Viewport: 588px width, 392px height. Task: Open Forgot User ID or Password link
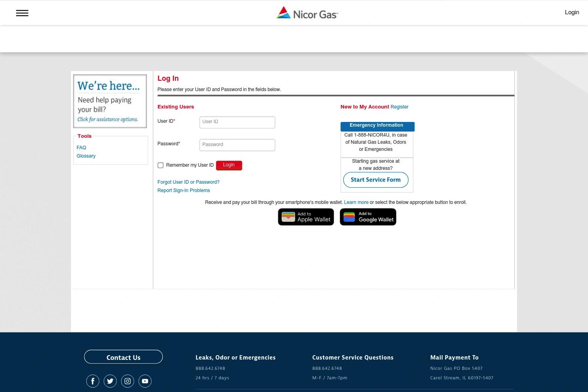[188, 182]
